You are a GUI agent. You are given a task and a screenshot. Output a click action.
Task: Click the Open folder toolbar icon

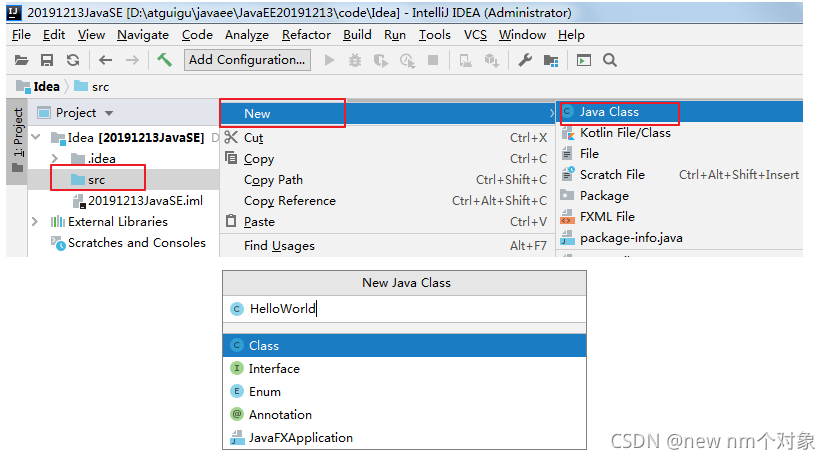[21, 60]
